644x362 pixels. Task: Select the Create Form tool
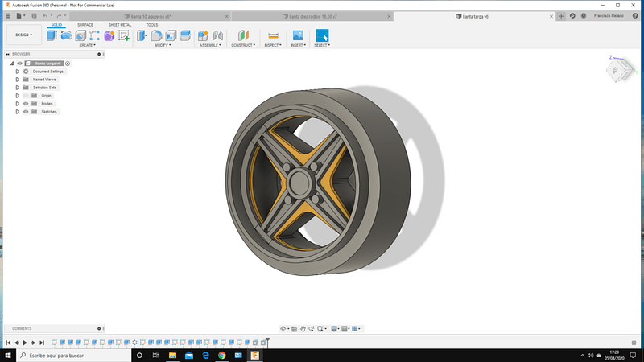[109, 35]
